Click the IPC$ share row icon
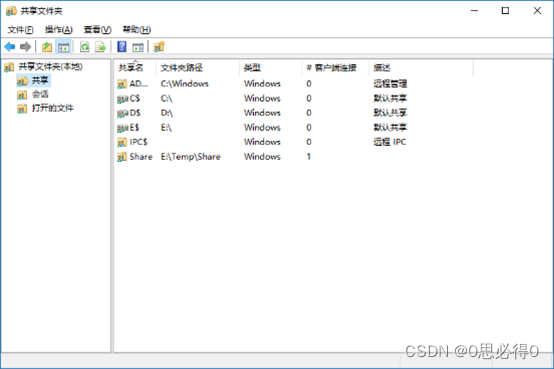The width and height of the screenshot is (554, 369). (x=122, y=142)
